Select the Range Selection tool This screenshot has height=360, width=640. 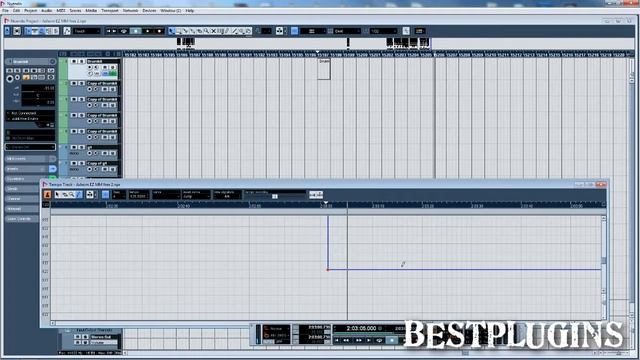178,31
